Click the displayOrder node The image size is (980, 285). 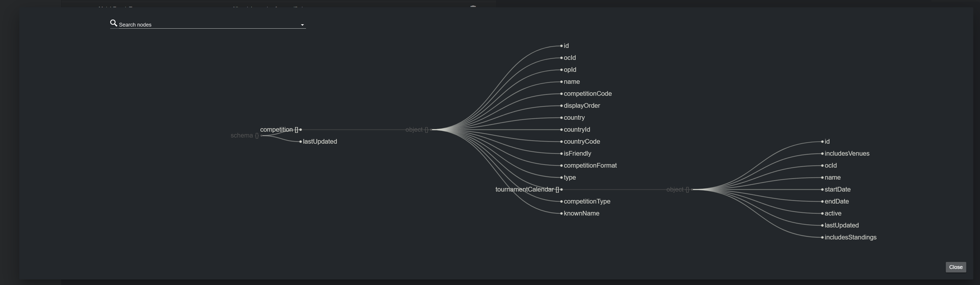pos(582,106)
